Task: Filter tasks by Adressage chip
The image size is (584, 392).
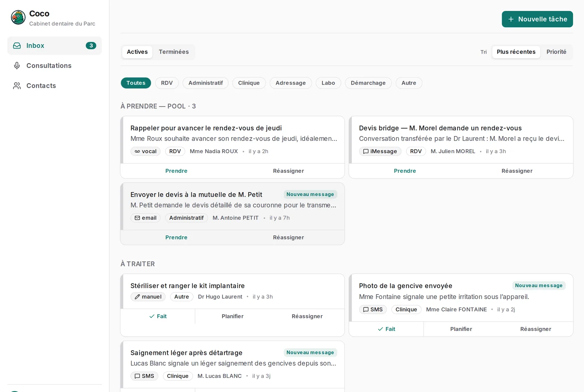Action: [291, 83]
